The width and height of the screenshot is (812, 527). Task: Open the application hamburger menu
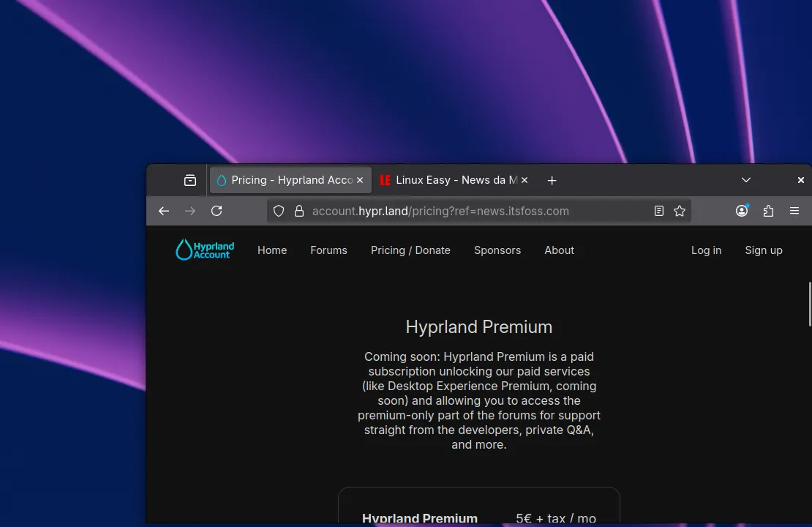click(x=794, y=211)
